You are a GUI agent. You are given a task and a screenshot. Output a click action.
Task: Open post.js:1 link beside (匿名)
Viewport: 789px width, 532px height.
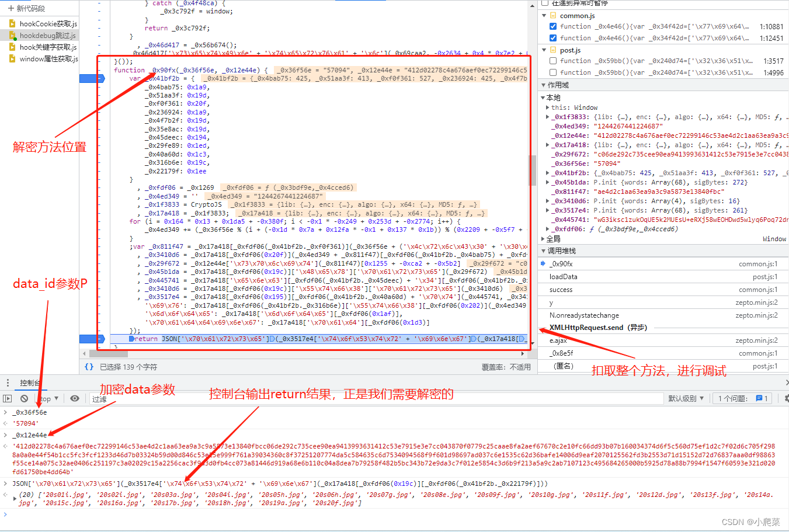point(765,366)
